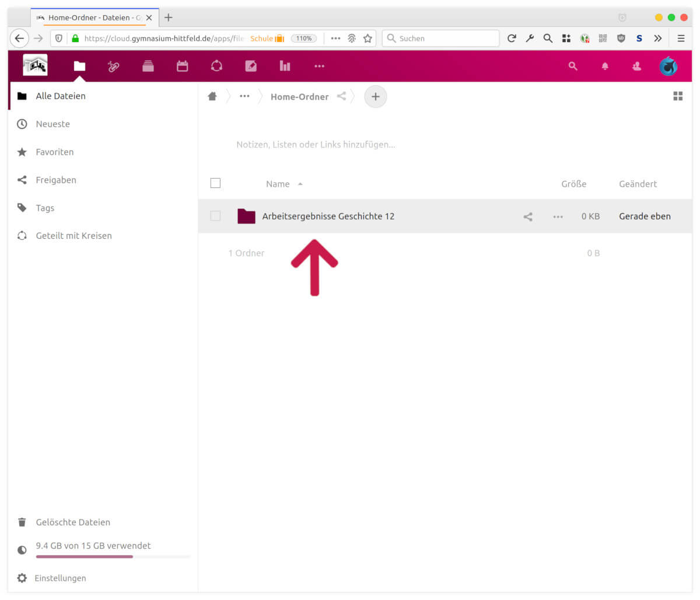Expand the collapsed breadcrumb path dots

click(244, 96)
